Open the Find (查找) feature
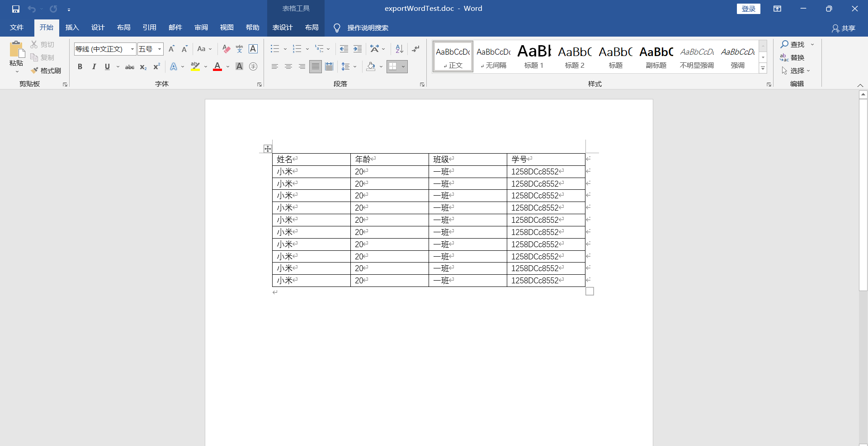The width and height of the screenshot is (868, 446). pyautogui.click(x=793, y=45)
